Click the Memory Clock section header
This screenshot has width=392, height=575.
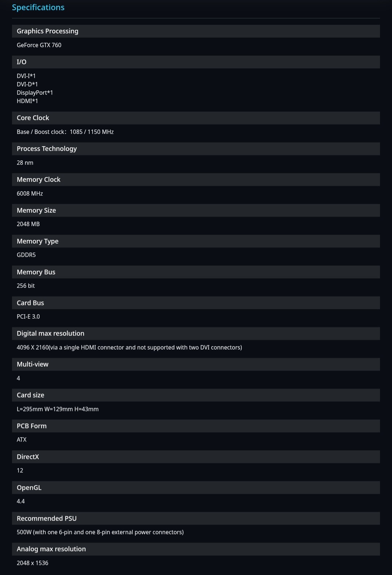[38, 180]
